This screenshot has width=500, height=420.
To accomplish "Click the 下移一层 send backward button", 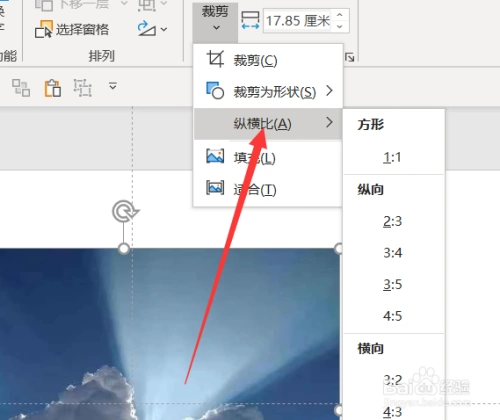I will (72, 4).
